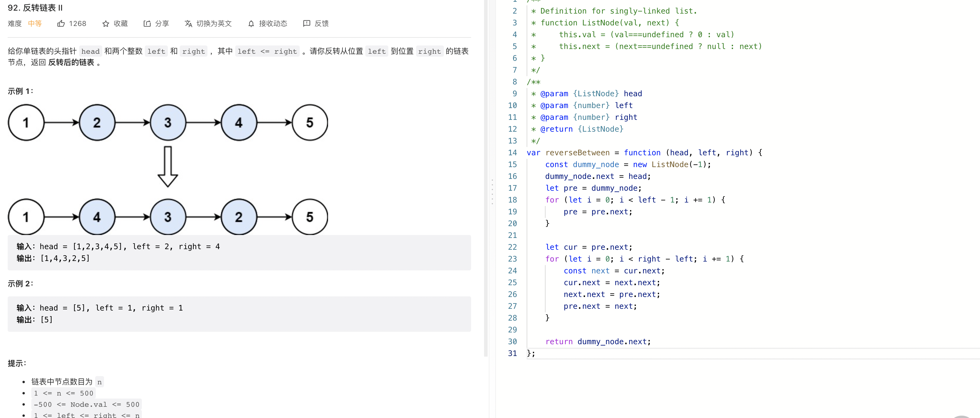The height and width of the screenshot is (418, 980).
Task: Click the '@param {ListNode} head' comment
Action: pyautogui.click(x=587, y=94)
